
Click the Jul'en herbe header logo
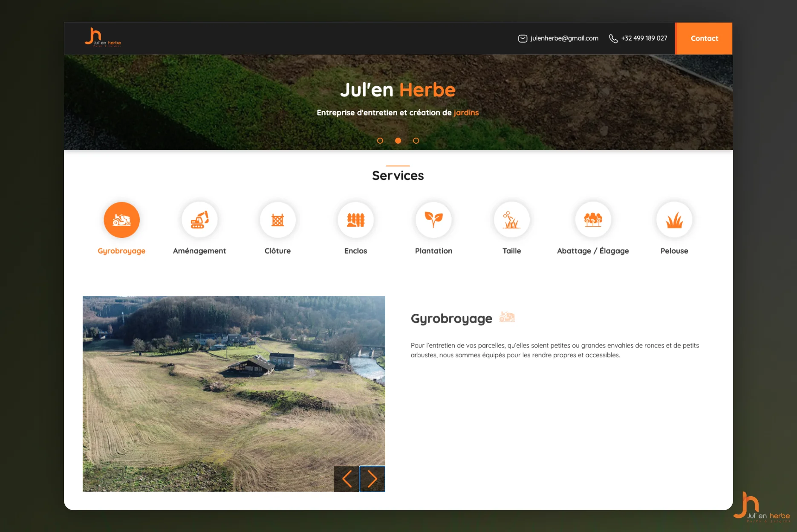click(x=103, y=38)
